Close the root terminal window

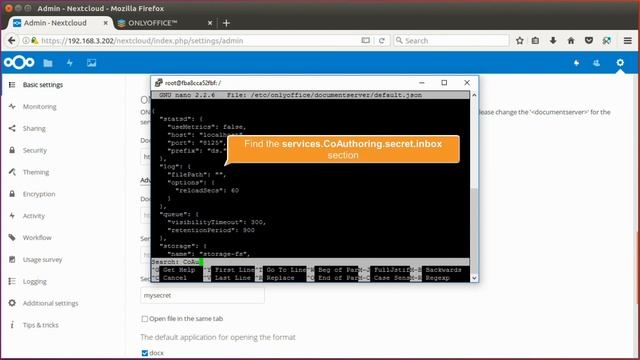click(467, 83)
